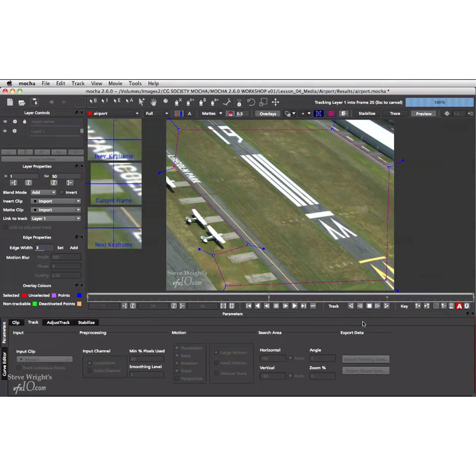476x476 pixels.
Task: Click the save project icon
Action: click(x=35, y=102)
